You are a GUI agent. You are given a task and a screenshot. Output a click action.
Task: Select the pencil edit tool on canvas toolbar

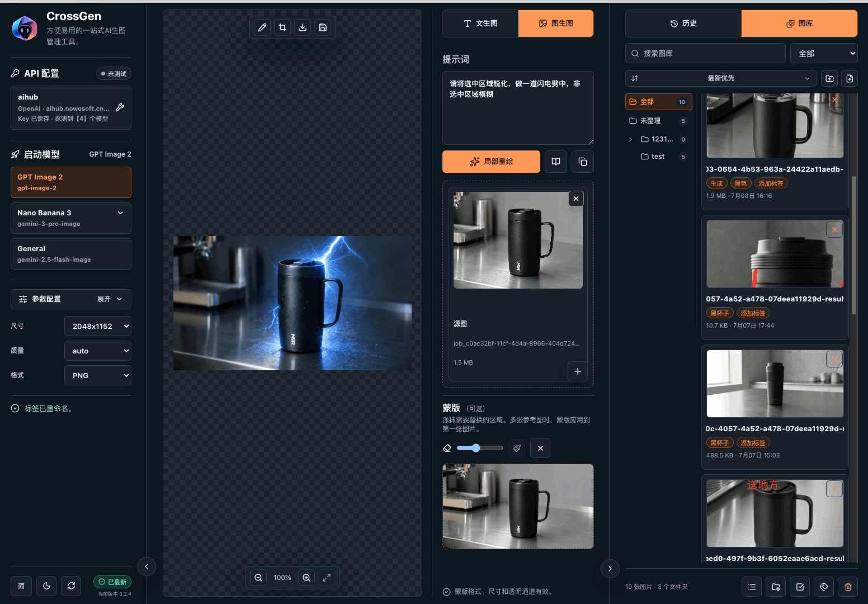pos(262,27)
